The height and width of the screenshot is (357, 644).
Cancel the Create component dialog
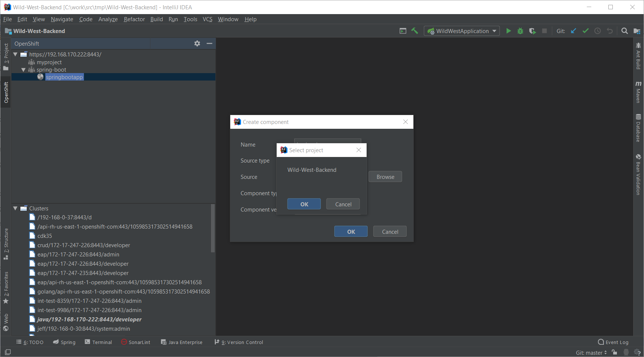point(390,232)
